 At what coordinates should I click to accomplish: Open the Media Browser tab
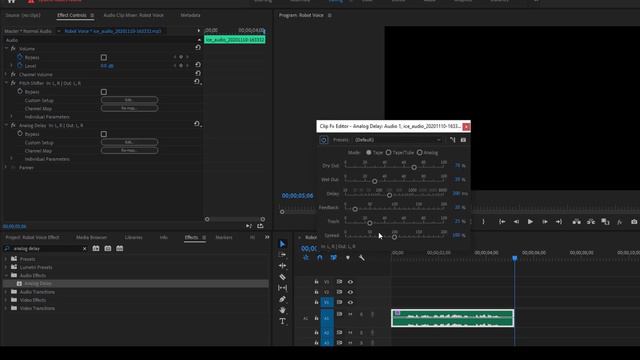pyautogui.click(x=91, y=237)
